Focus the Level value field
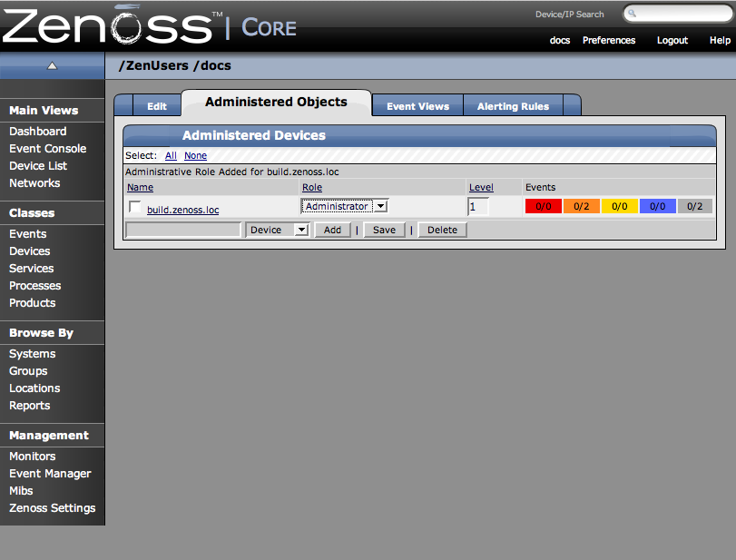The image size is (736, 560). coord(478,207)
